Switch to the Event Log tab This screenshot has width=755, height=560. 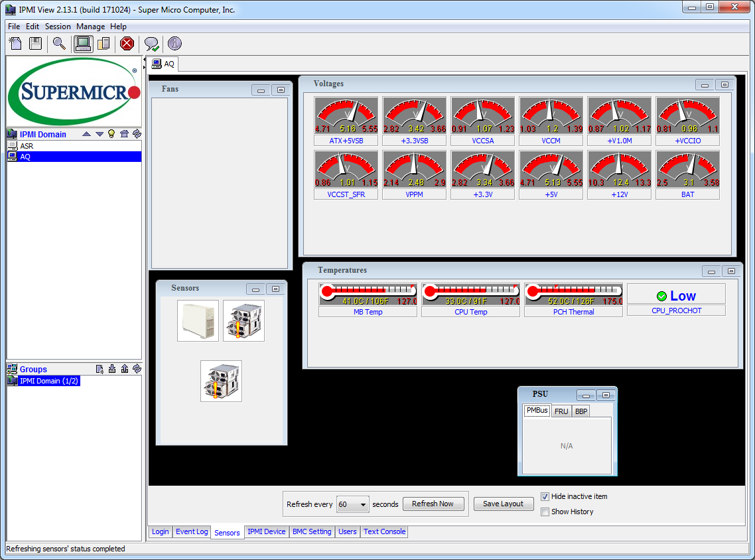click(x=192, y=531)
